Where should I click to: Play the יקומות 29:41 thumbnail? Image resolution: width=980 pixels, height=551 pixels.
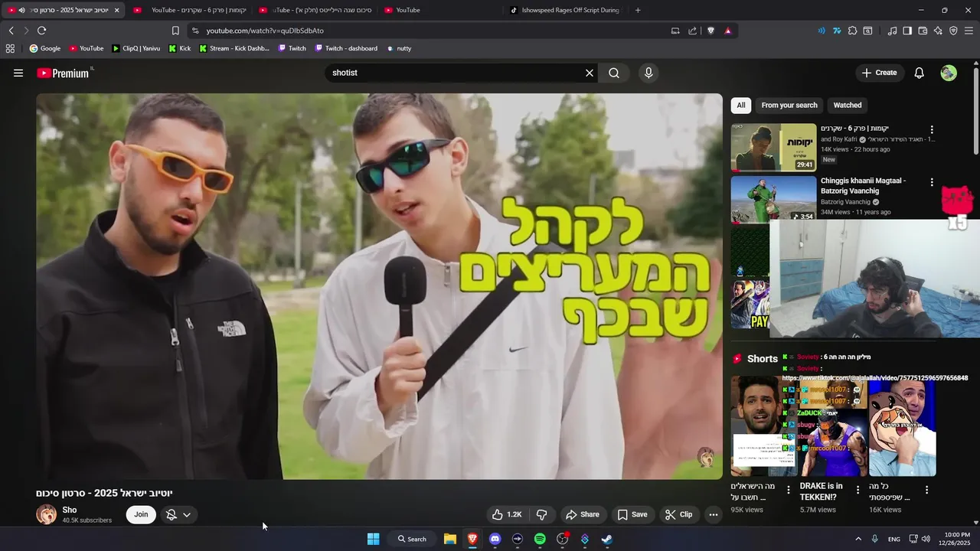tap(773, 147)
